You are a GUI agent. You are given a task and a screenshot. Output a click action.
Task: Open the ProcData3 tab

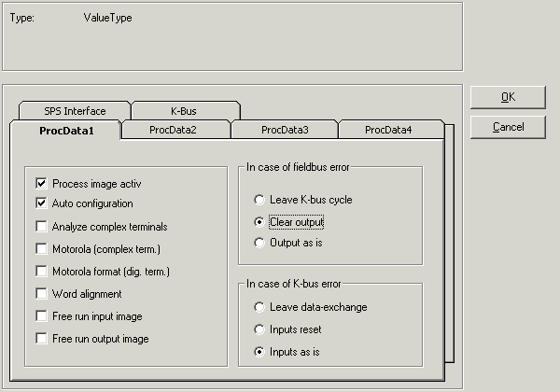[285, 130]
